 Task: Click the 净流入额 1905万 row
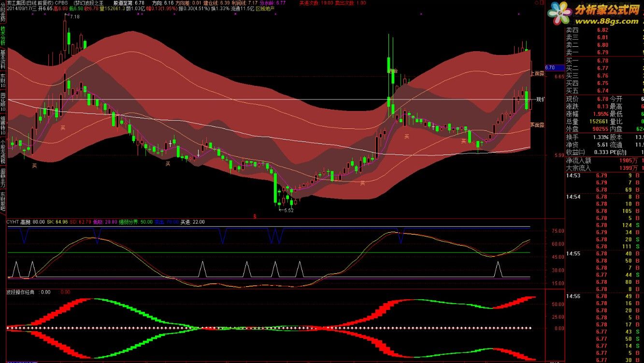[604, 161]
